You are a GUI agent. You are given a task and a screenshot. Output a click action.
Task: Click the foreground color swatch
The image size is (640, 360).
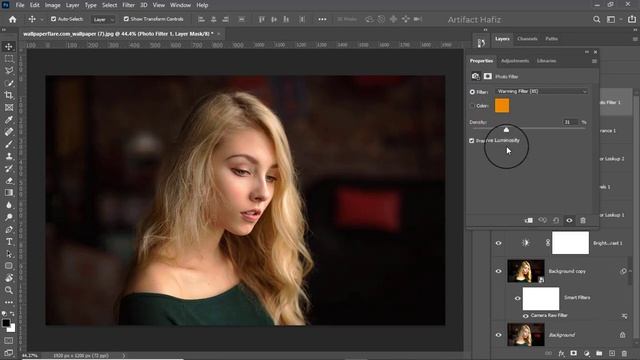coord(6,323)
